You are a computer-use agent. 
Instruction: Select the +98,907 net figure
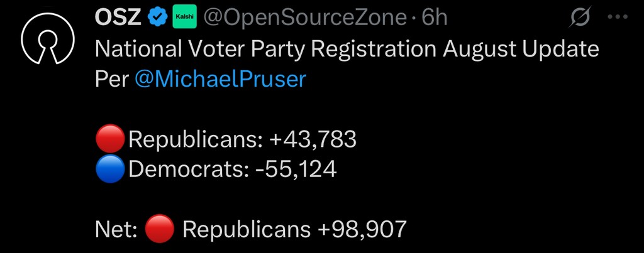(362, 230)
